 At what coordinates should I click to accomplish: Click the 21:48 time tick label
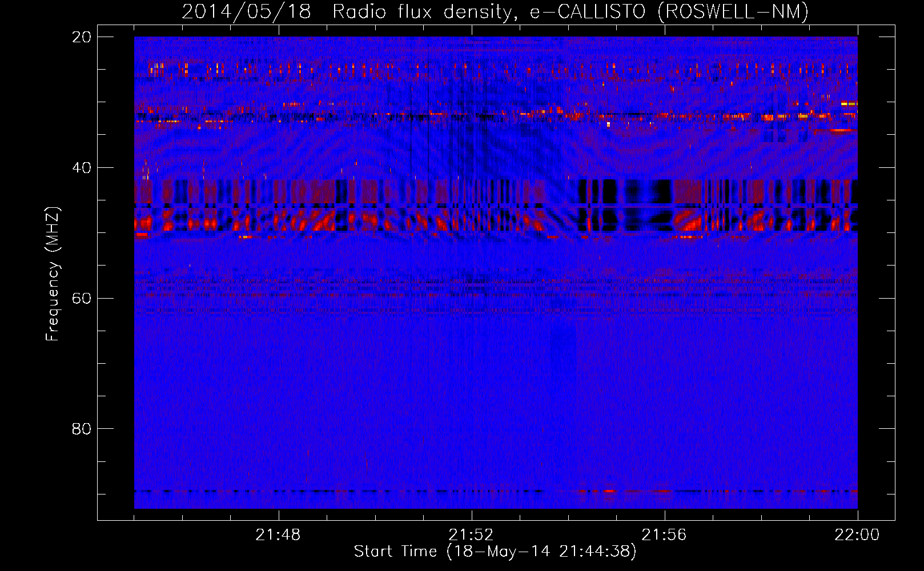[278, 535]
